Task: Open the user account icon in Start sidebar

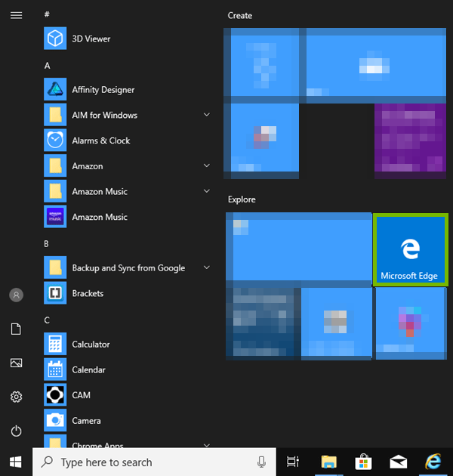Action: pyautogui.click(x=16, y=295)
